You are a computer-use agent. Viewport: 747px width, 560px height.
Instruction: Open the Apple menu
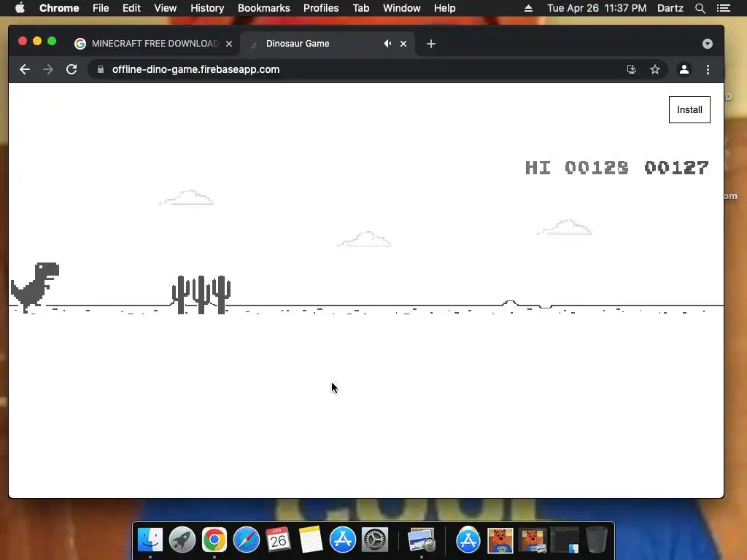coord(20,8)
